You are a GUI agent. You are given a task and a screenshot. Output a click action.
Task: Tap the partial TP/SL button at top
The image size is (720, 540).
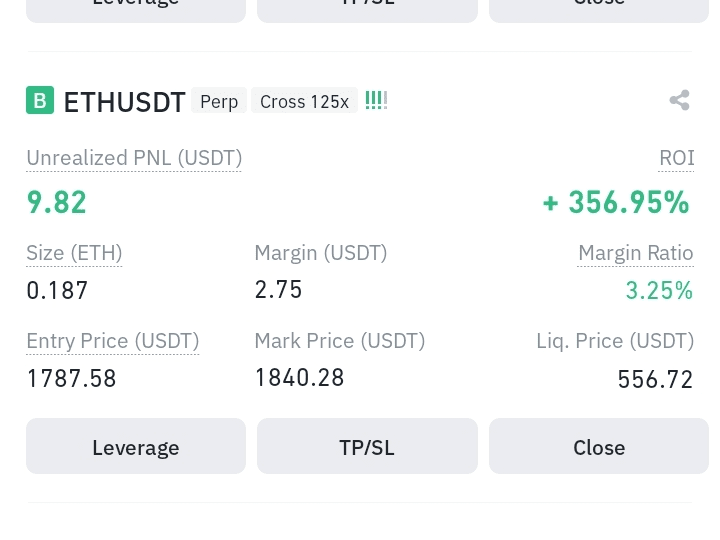coord(367,10)
